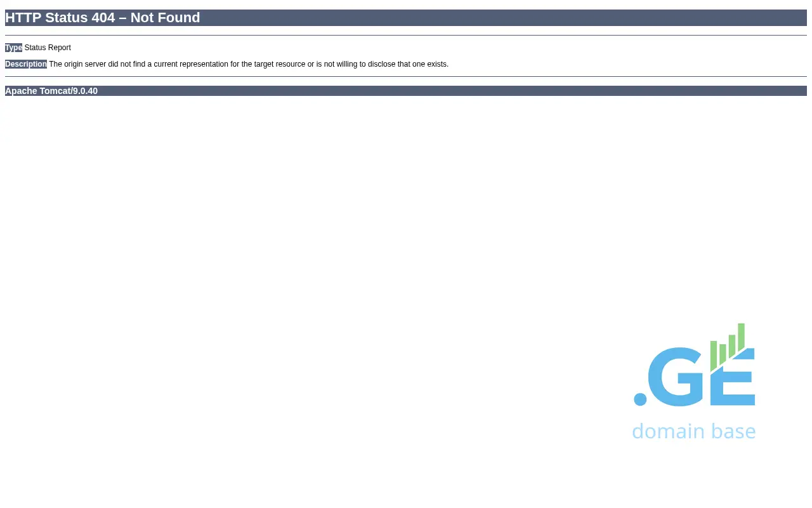Click the "Status Report" text
The width and height of the screenshot is (812, 508).
(48, 48)
